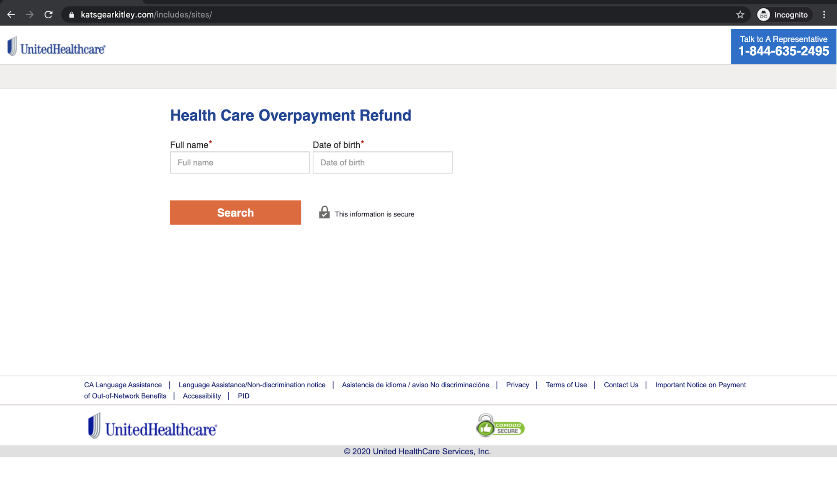
Task: Open the Chrome three-dot menu
Action: click(x=824, y=15)
